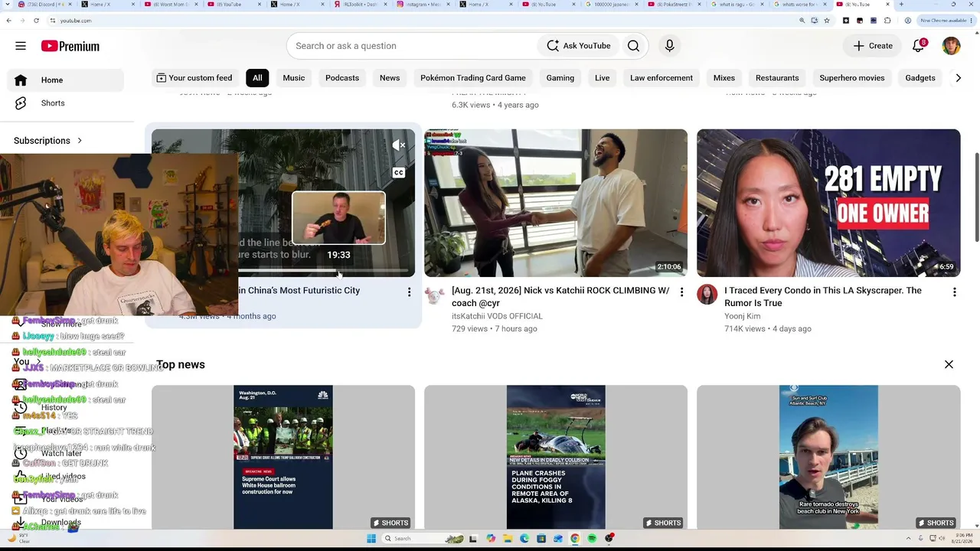Open the account avatar menu
Screen dimensions: 980x551
pyautogui.click(x=951, y=46)
